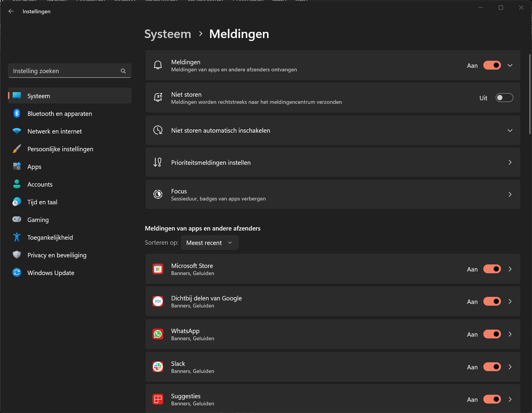This screenshot has height=413, width=532.
Task: Click the Netwerk wifi icon
Action: 17,131
